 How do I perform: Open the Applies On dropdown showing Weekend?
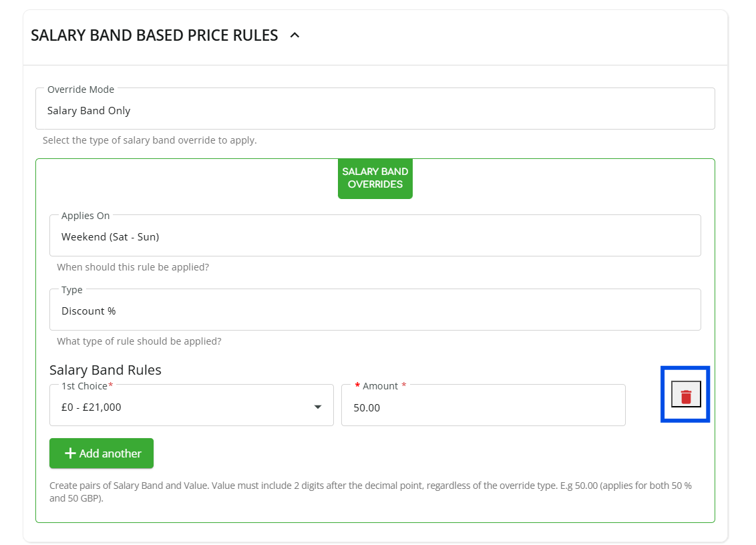point(375,236)
